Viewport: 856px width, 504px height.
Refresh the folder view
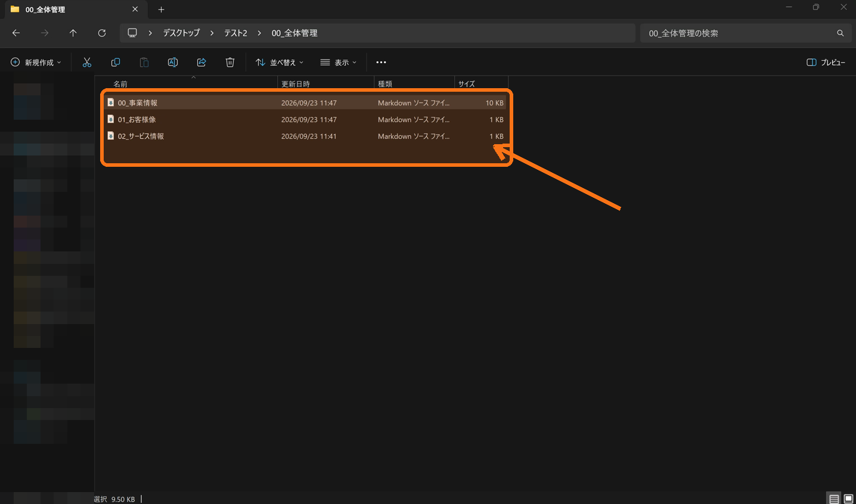coord(102,33)
